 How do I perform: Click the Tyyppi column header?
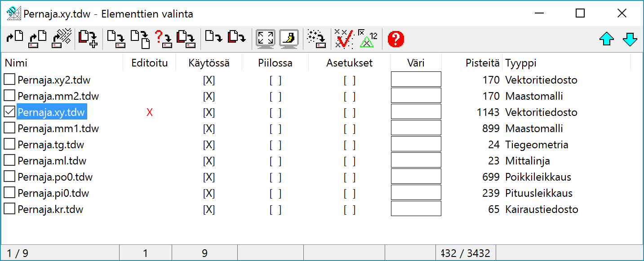coord(521,63)
